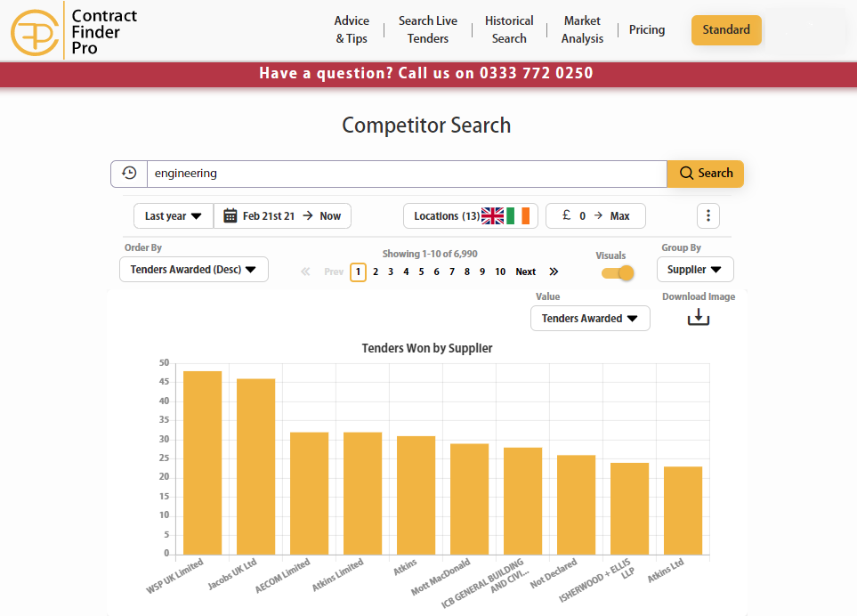Image resolution: width=857 pixels, height=616 pixels.
Task: Go to results page 4
Action: point(406,272)
